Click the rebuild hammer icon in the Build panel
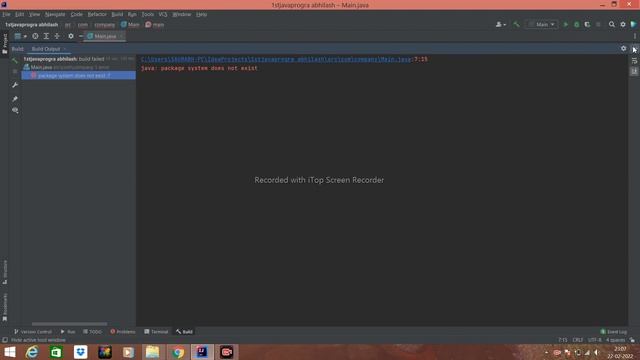Image resolution: width=640 pixels, height=360 pixels. pos(15,60)
